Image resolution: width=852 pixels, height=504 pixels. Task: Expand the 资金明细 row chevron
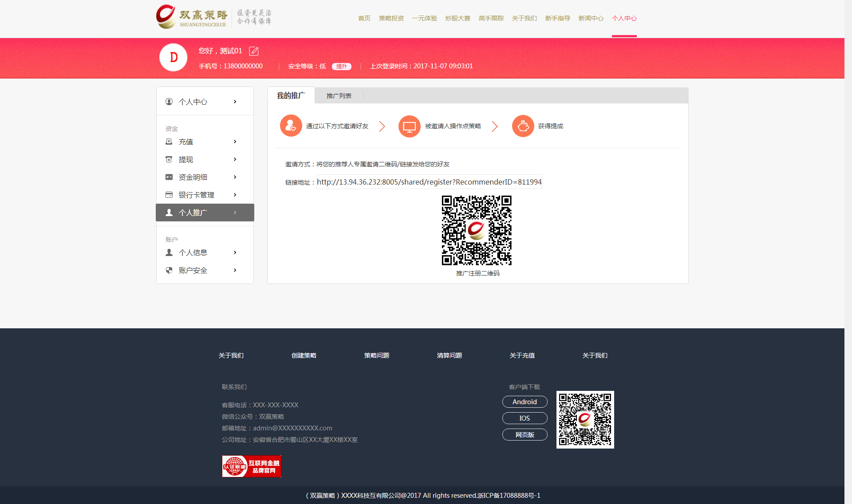[x=235, y=177]
